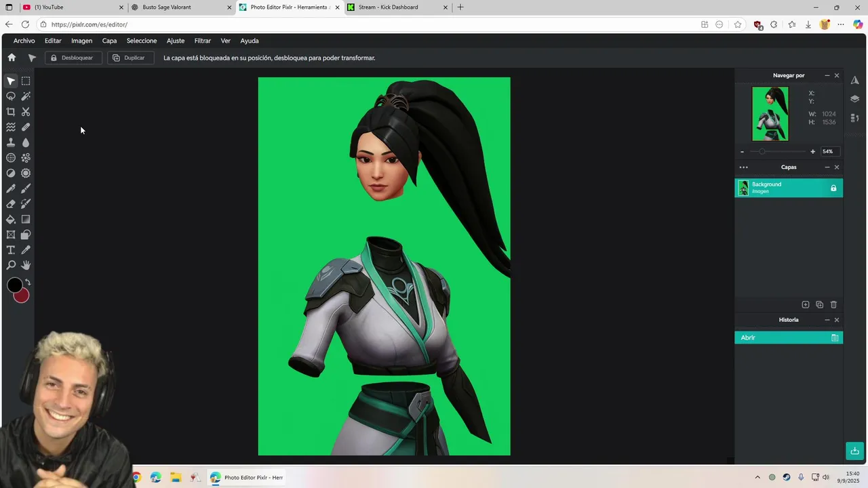Select the Disperse tool

[26, 158]
